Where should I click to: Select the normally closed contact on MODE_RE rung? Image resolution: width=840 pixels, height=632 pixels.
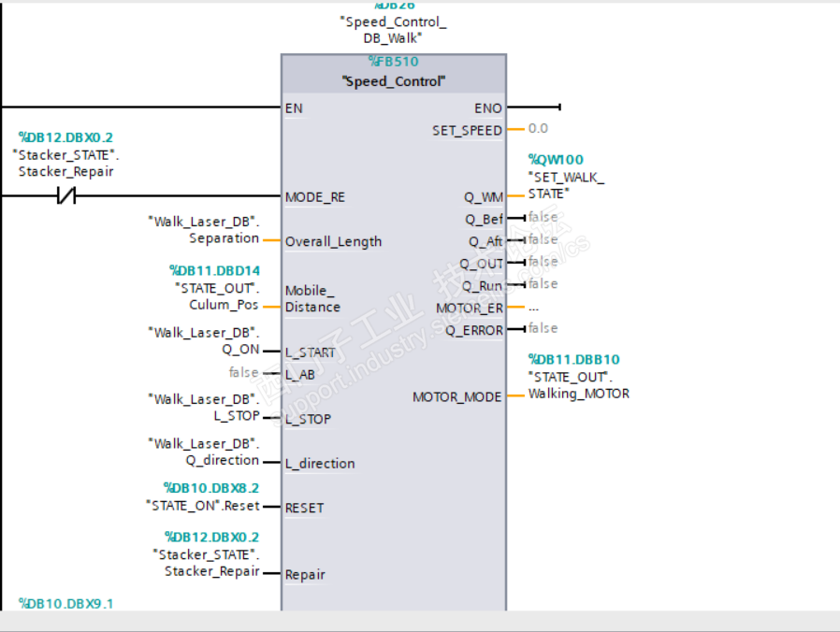pos(66,195)
